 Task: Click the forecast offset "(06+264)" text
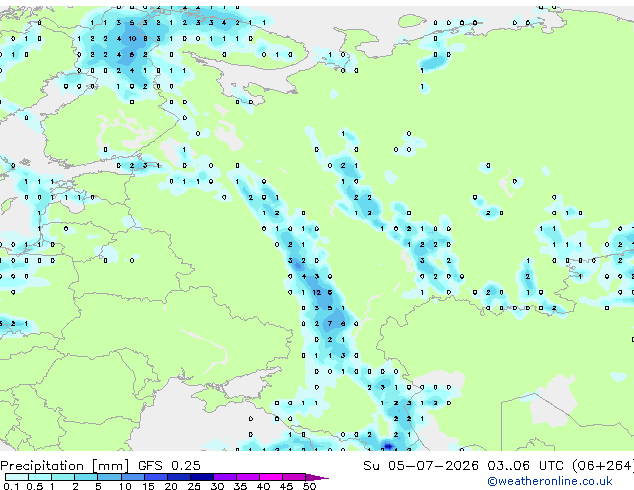pyautogui.click(x=602, y=466)
